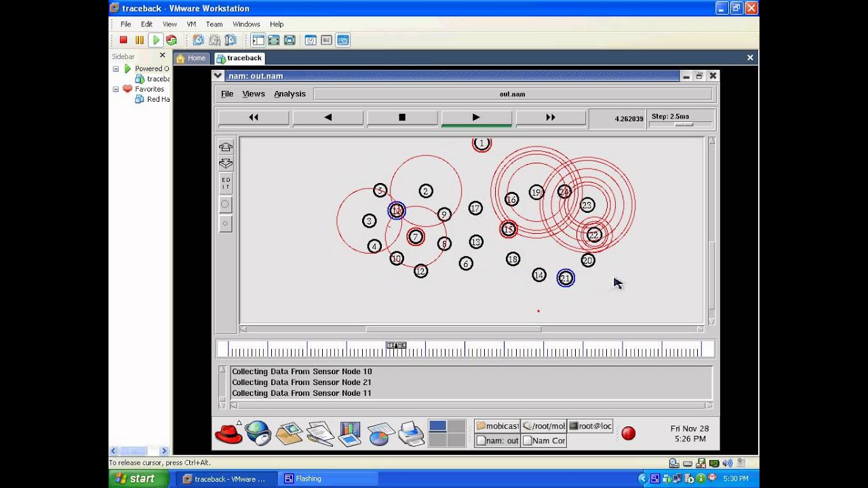Open the VMware Help menu
The height and width of the screenshot is (488, 868).
pos(277,24)
